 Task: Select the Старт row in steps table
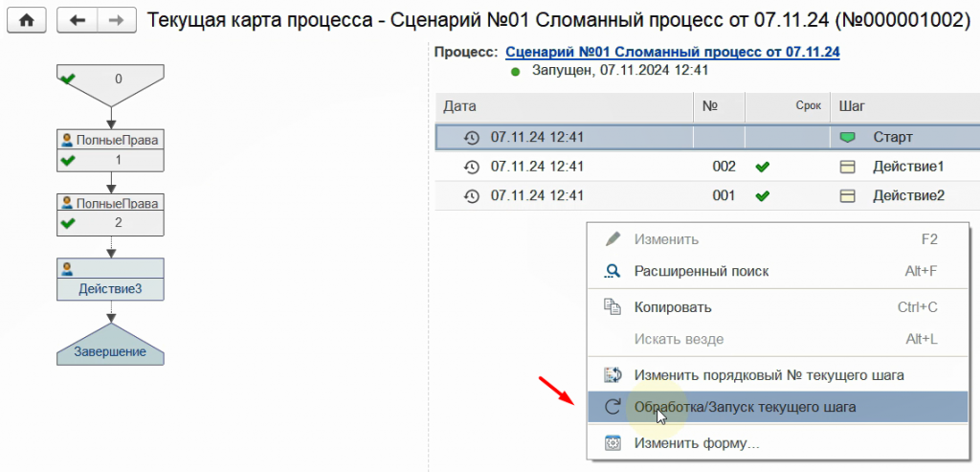pyautogui.click(x=707, y=138)
